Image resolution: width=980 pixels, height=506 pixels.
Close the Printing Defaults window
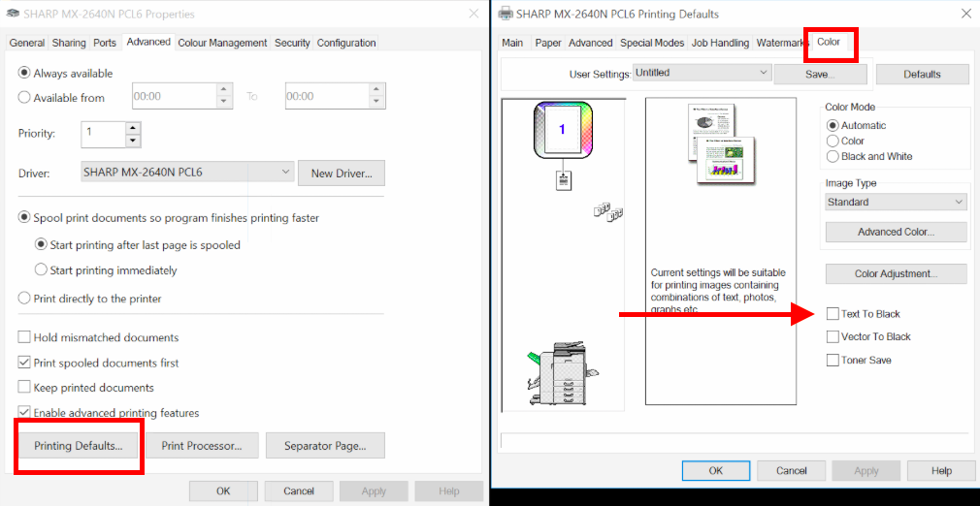pos(965,14)
